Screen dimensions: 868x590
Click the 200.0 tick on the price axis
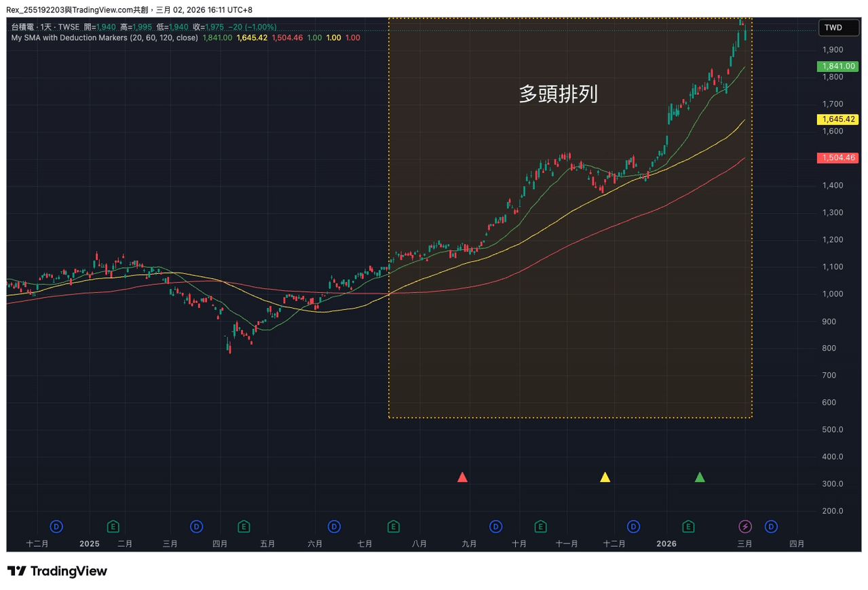(x=832, y=511)
